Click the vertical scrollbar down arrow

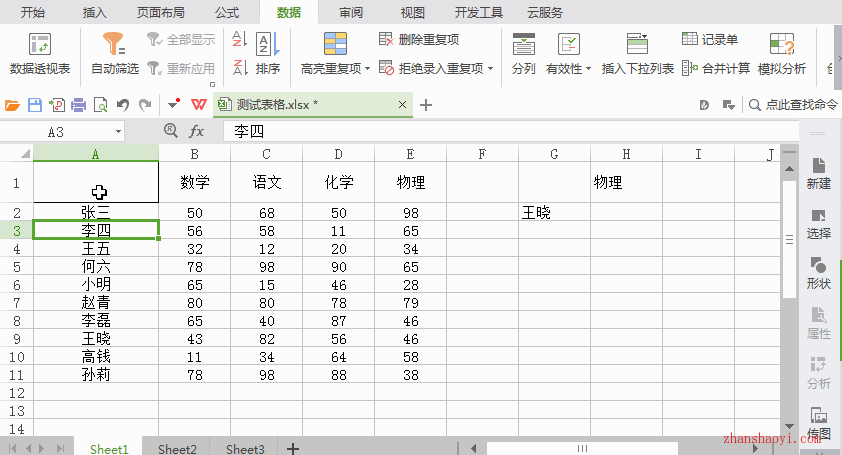(x=789, y=427)
